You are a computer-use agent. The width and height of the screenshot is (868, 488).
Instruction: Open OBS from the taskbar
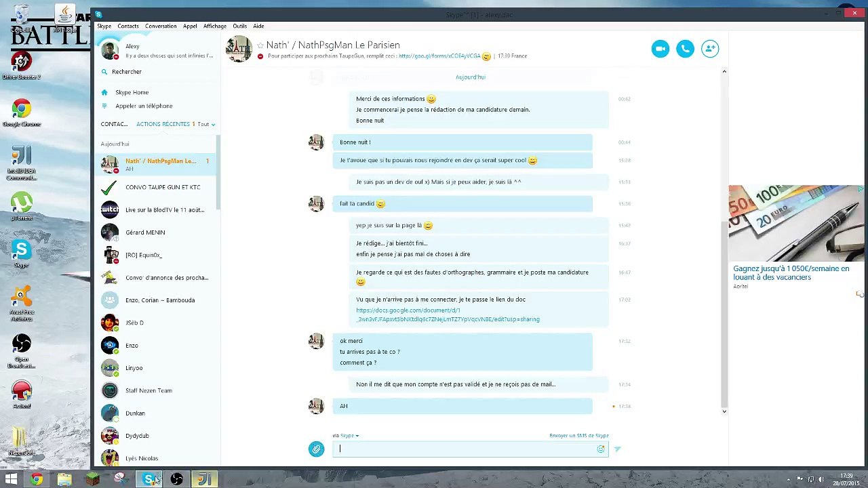[176, 480]
